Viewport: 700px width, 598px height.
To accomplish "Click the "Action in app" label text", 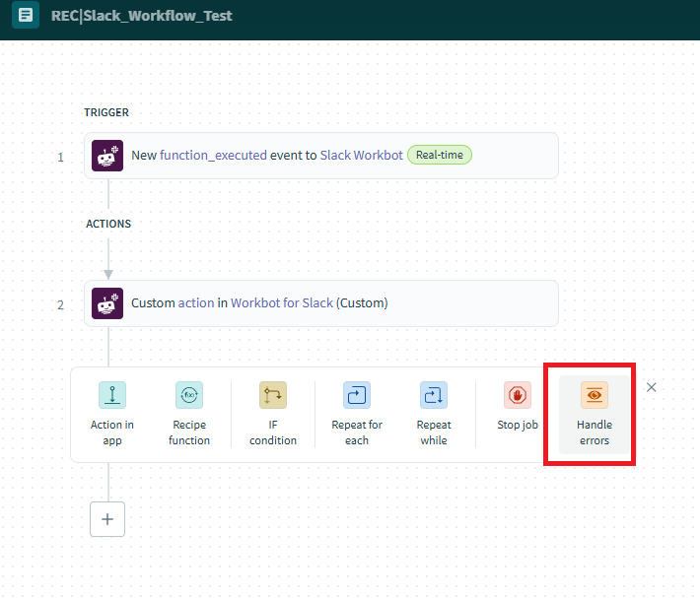I will (112, 432).
